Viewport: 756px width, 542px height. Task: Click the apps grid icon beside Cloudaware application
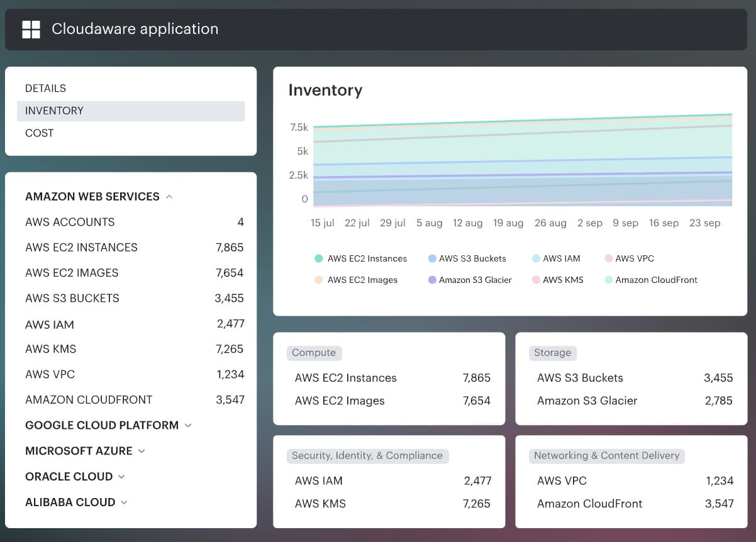(31, 29)
